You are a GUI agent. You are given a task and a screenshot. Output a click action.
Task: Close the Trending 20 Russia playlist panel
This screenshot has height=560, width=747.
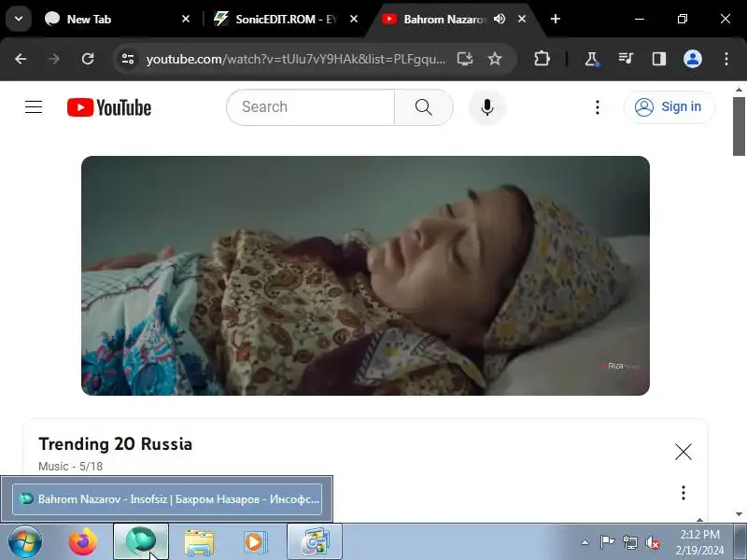(684, 452)
